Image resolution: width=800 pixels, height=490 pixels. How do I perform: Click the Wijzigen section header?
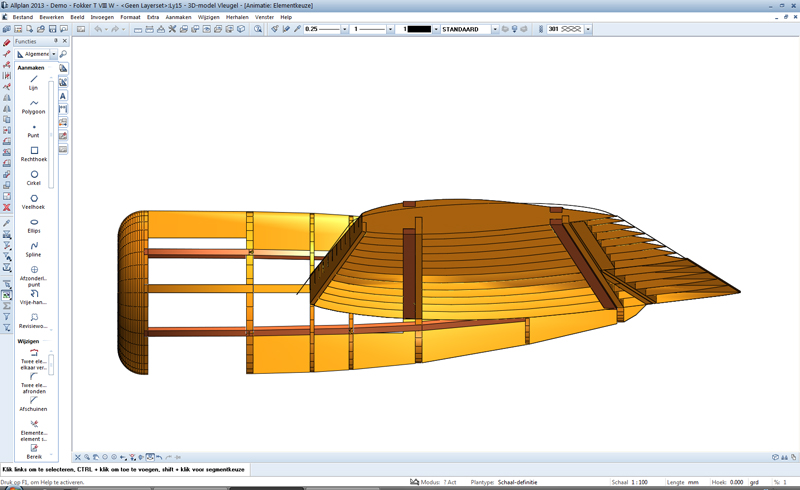tap(28, 341)
